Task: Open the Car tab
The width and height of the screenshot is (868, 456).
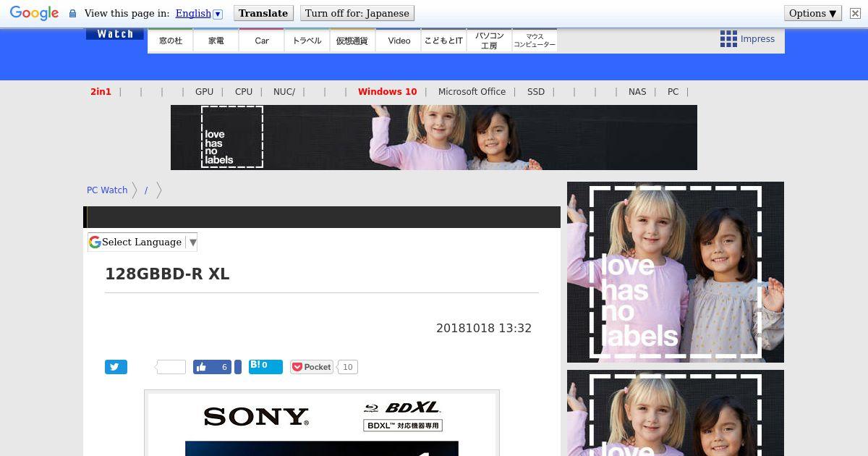Action: point(262,41)
